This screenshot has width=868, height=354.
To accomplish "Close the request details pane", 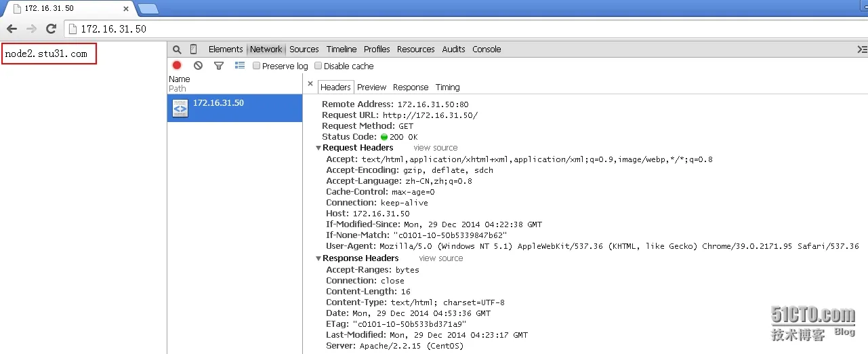I will (x=310, y=84).
